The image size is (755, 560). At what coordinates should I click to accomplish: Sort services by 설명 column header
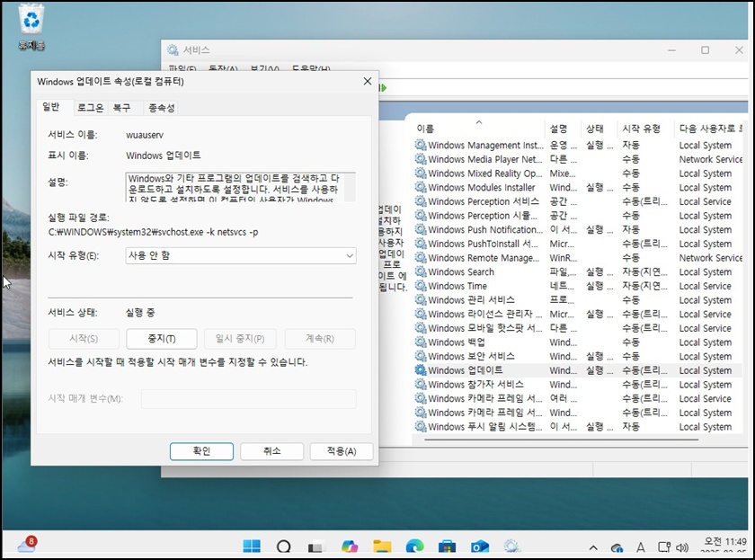pyautogui.click(x=563, y=129)
